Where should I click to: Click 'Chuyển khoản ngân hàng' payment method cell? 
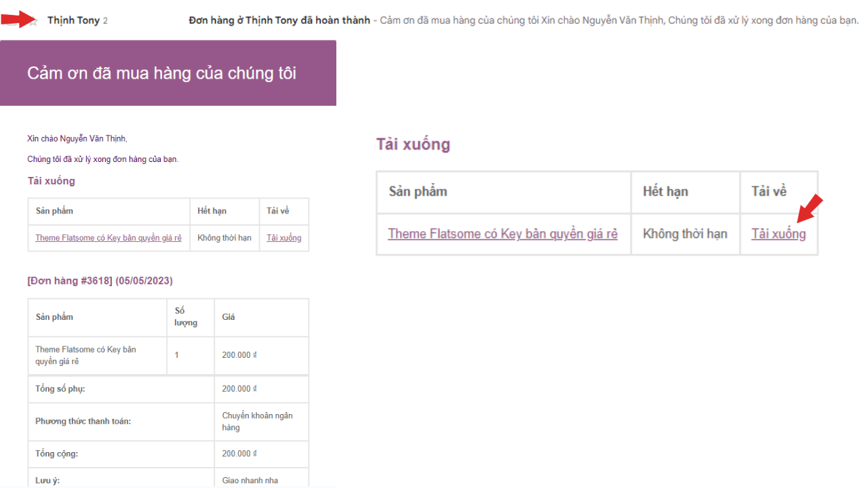coord(257,421)
